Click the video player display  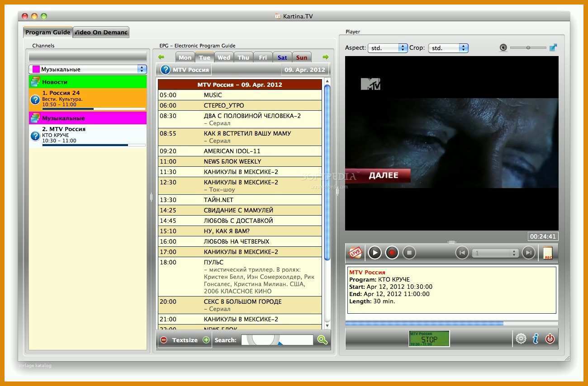click(451, 143)
